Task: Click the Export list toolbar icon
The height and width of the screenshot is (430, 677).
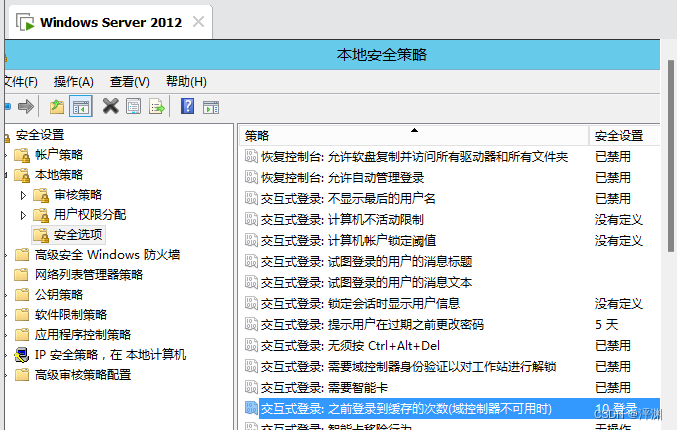Action: coord(157,106)
